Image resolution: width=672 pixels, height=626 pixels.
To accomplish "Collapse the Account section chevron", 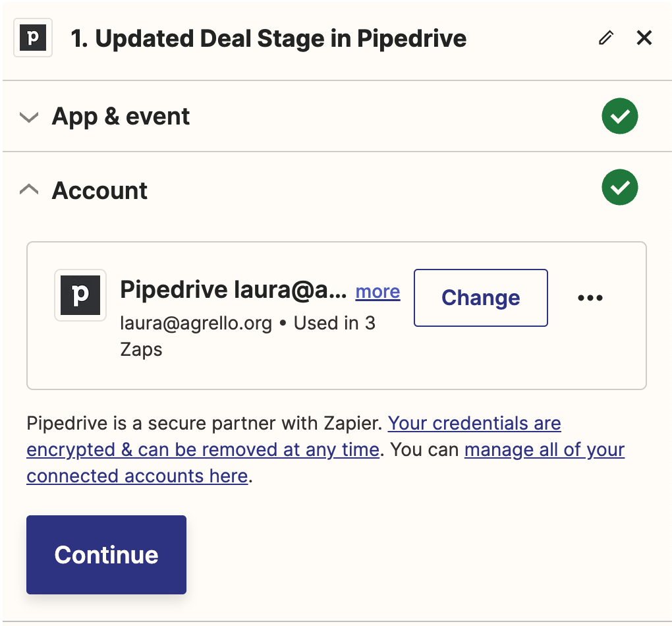I will pos(29,190).
